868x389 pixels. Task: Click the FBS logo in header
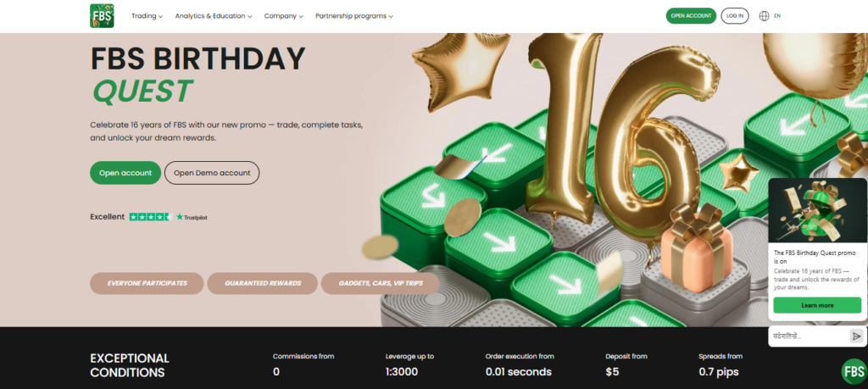click(x=102, y=16)
